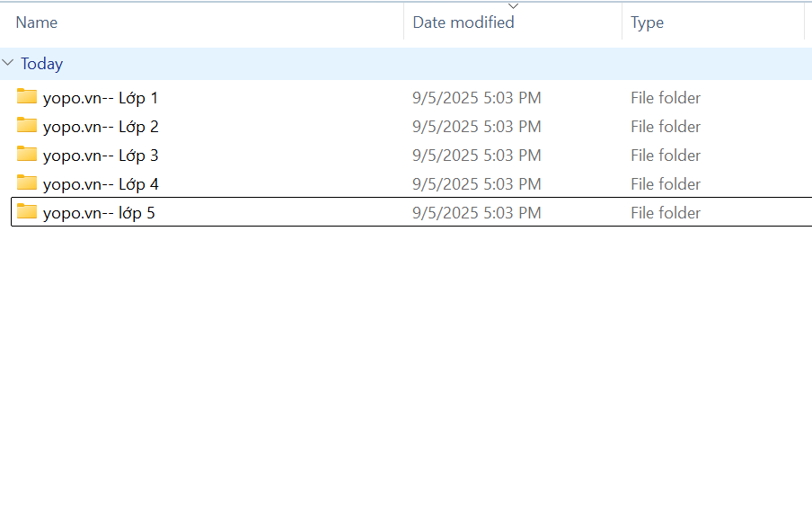Select the yopo.vn-- Lớp 3 name text

pos(101,156)
